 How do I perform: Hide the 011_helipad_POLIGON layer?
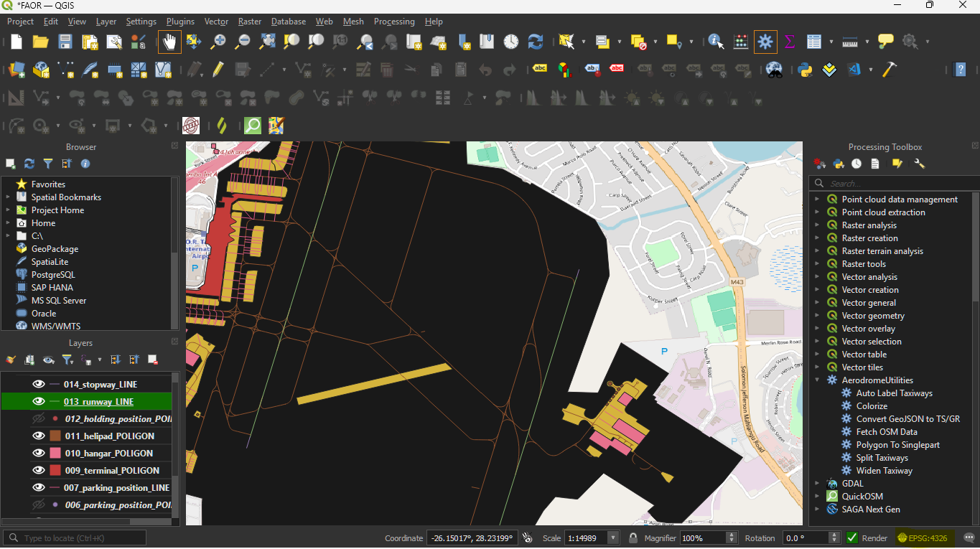pyautogui.click(x=39, y=436)
